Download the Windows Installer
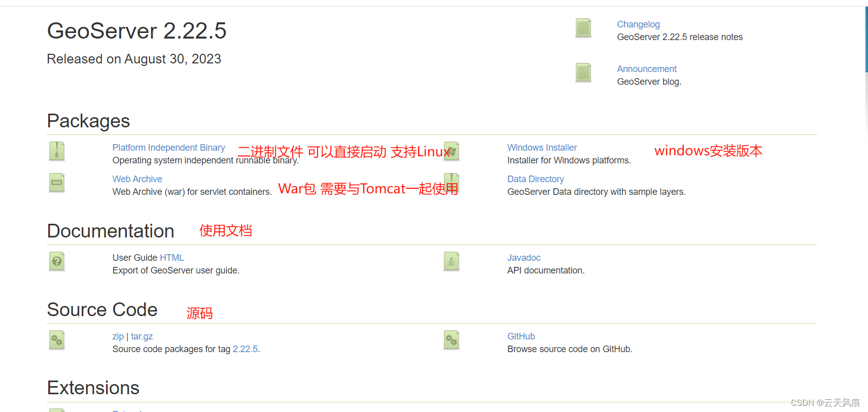The image size is (868, 412). [x=542, y=148]
